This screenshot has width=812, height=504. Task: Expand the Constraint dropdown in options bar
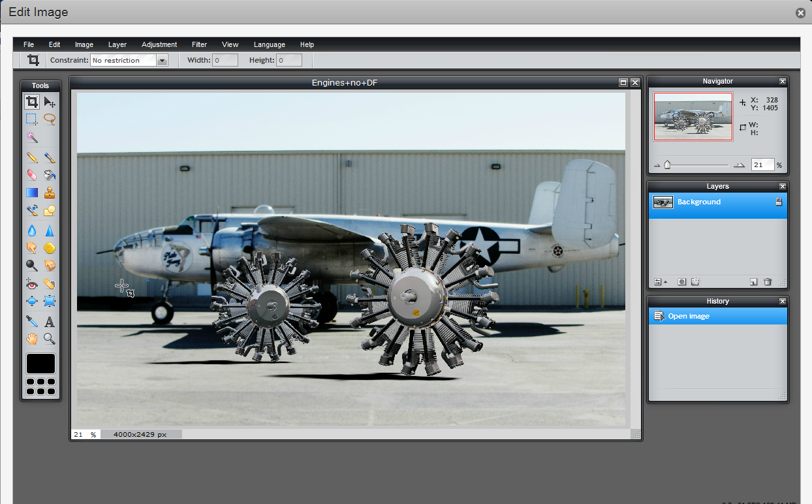click(162, 59)
